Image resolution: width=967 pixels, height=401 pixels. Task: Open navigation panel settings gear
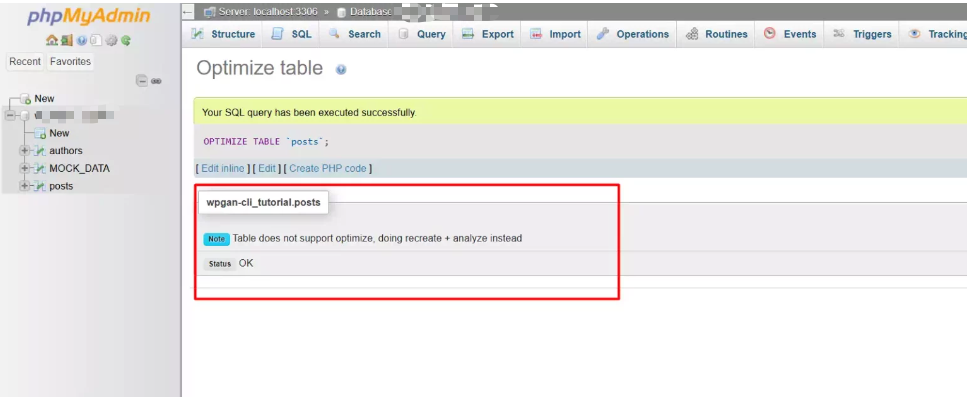coord(111,41)
